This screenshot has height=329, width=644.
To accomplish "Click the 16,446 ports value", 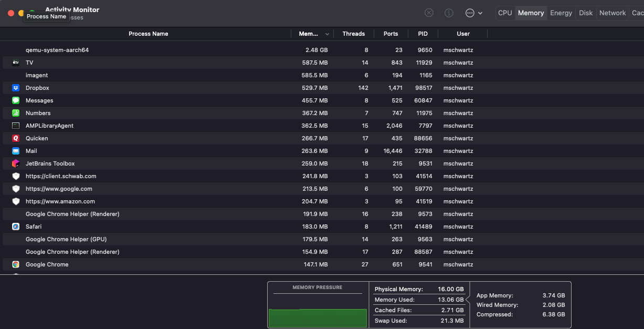I will (393, 151).
